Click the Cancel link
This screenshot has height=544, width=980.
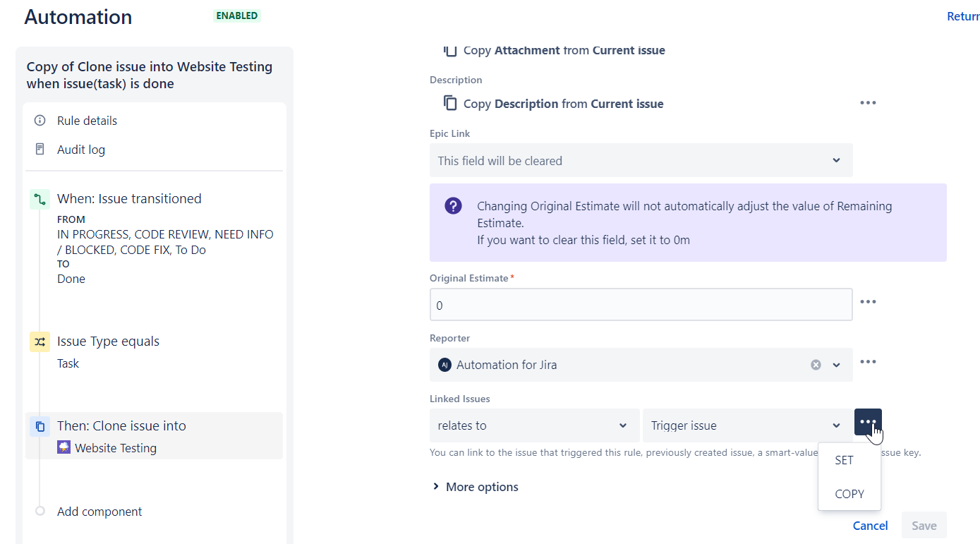tap(870, 526)
